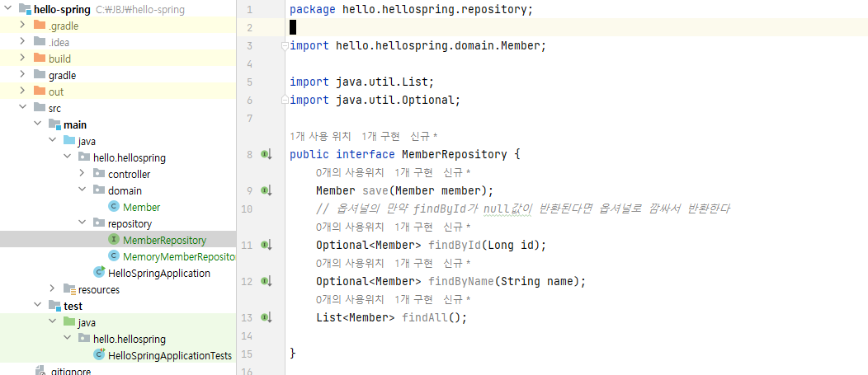The width and height of the screenshot is (868, 375).
Task: Click the controller package icon
Action: click(99, 174)
